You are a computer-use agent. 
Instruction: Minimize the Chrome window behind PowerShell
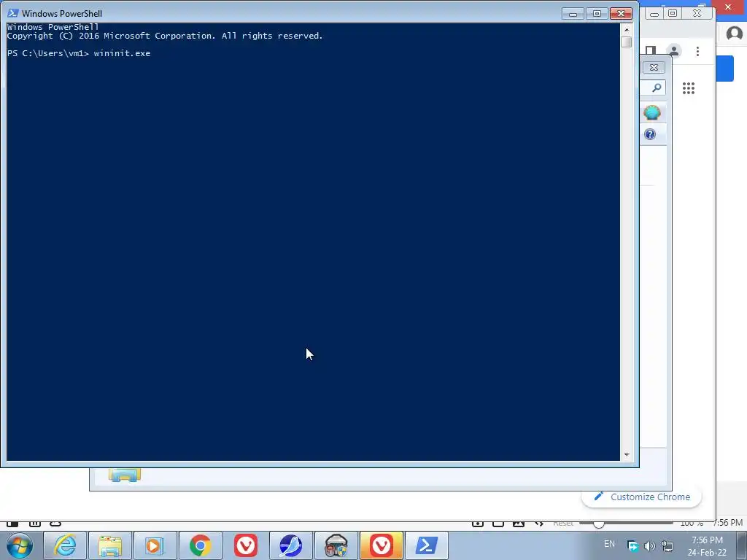tap(654, 14)
